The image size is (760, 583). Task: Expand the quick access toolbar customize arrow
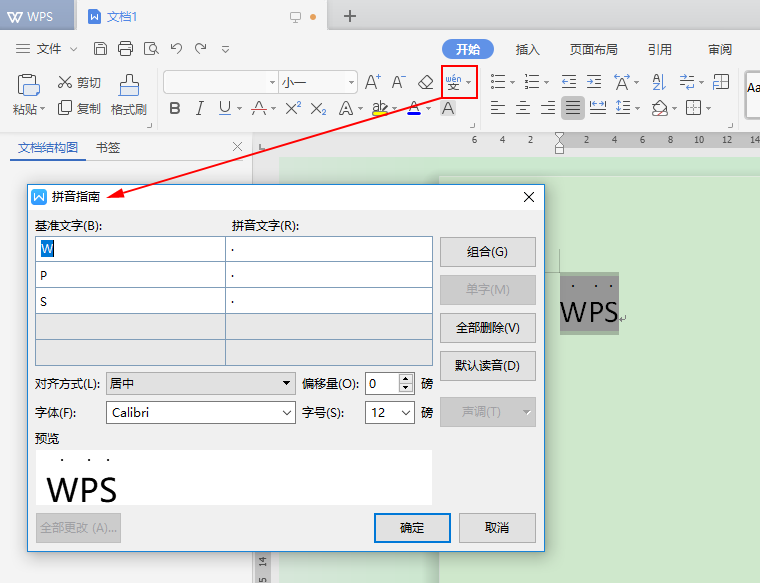click(x=225, y=49)
